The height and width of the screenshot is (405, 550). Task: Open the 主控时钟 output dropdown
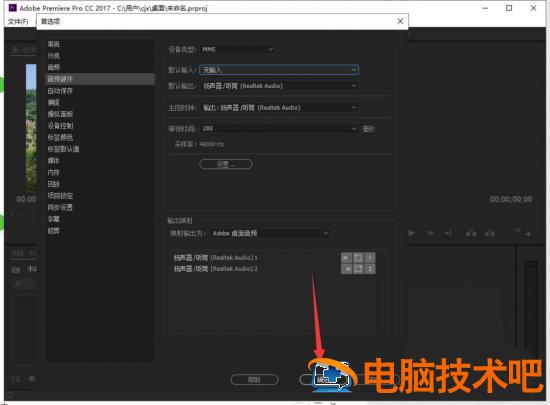(279, 108)
